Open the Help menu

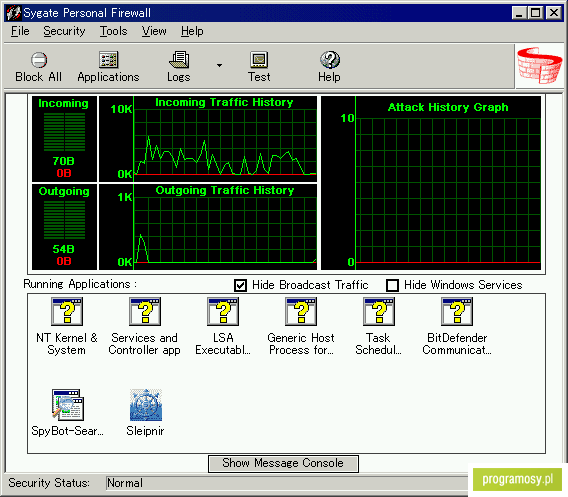click(192, 31)
